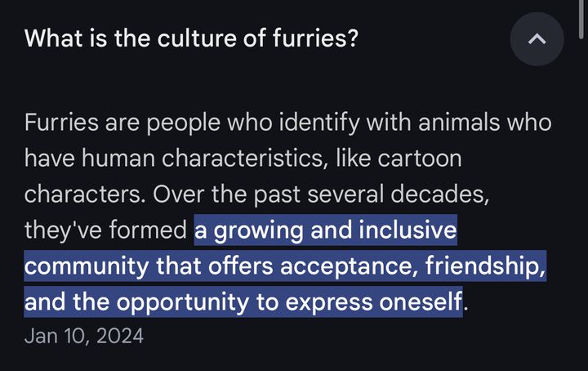Click the word 'oneself' ending the highlight

click(421, 302)
